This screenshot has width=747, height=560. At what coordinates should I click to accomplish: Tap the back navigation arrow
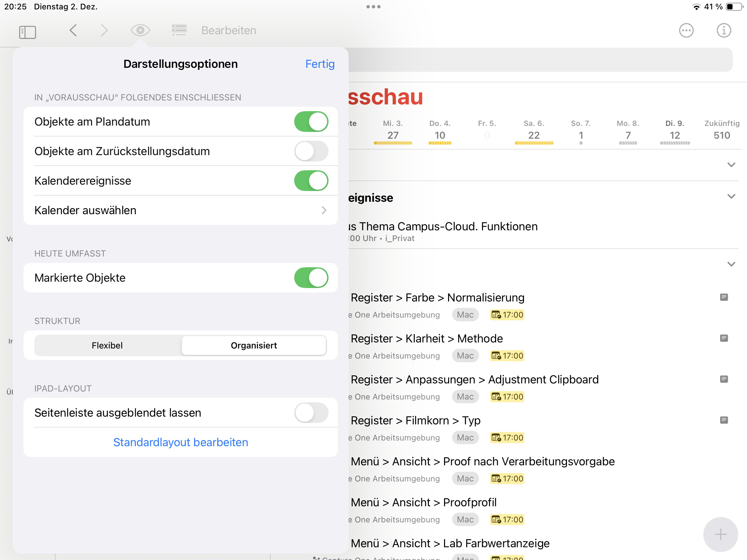tap(73, 30)
